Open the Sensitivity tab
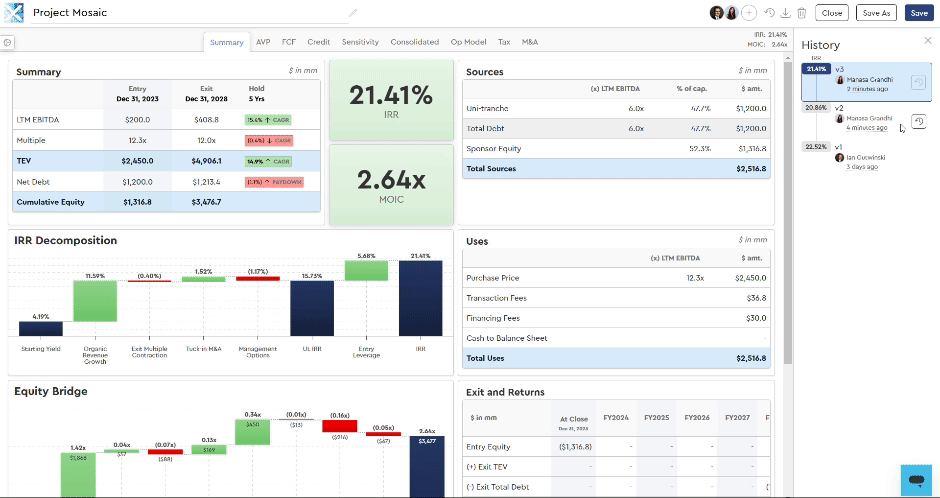Image resolution: width=940 pixels, height=498 pixels. [x=360, y=42]
